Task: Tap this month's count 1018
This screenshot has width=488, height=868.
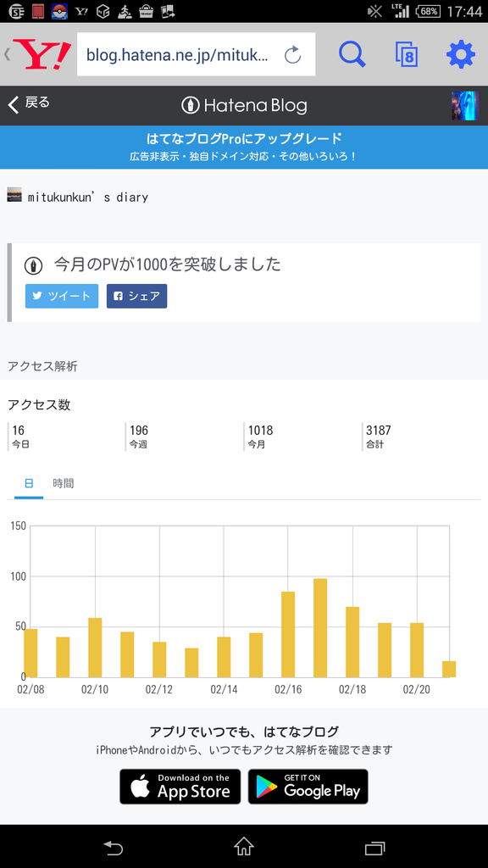Action: [260, 430]
